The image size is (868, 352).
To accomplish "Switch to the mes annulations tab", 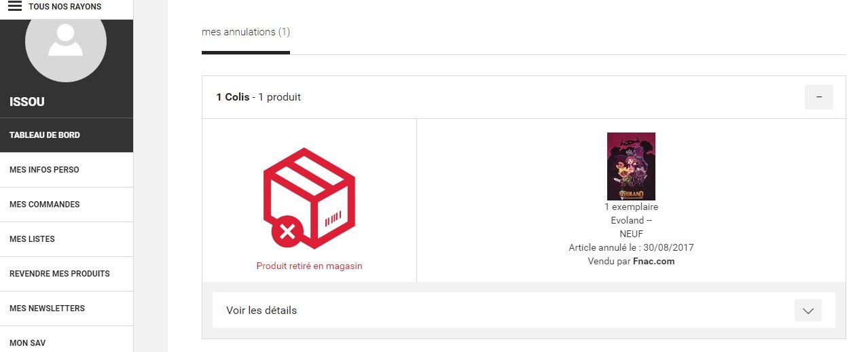I will click(x=246, y=32).
